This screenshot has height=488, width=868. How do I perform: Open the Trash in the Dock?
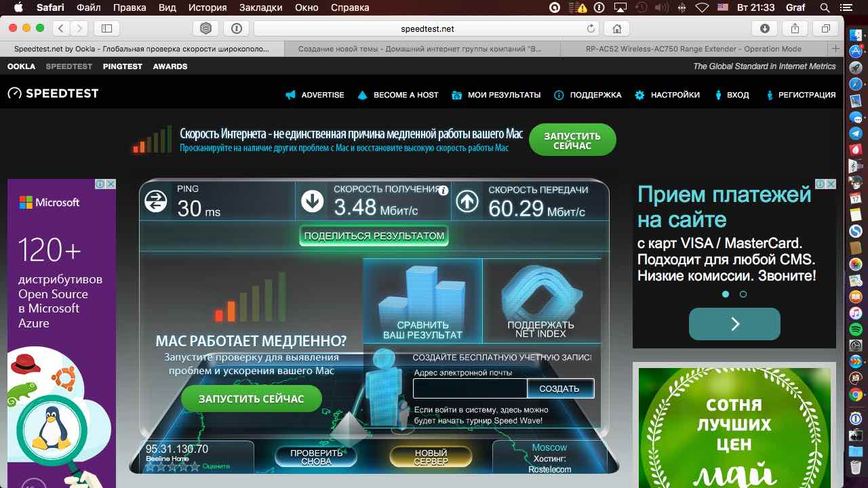tap(856, 468)
